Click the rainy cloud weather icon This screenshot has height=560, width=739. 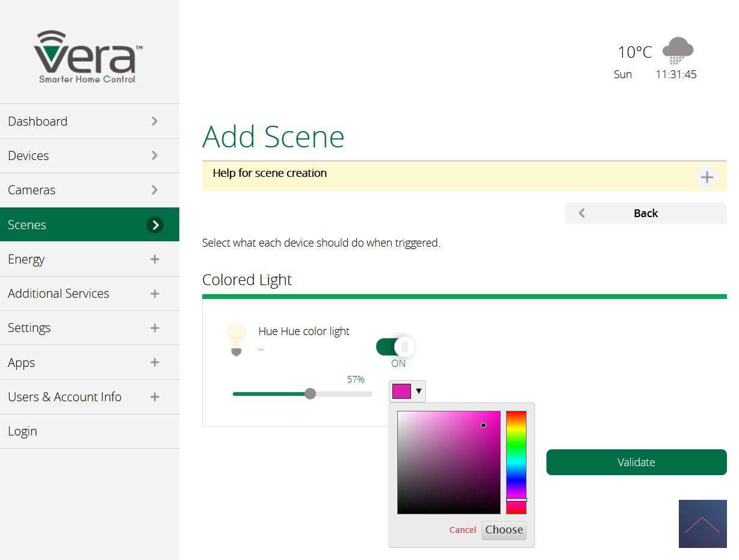click(x=678, y=51)
